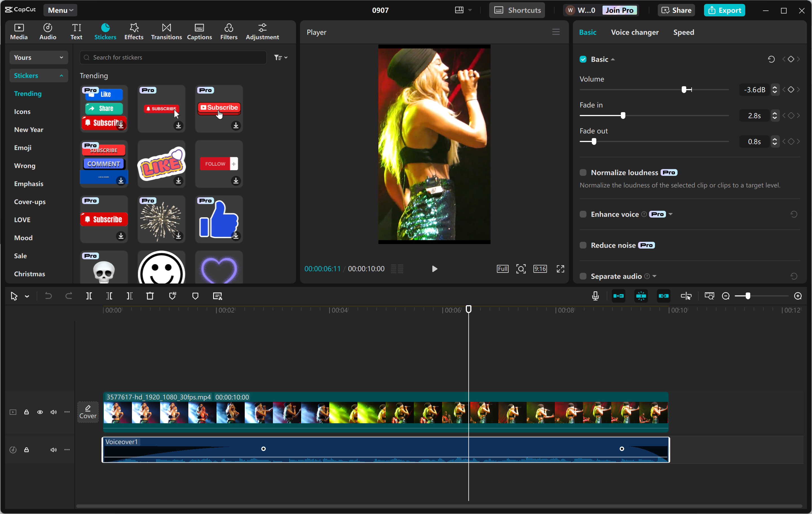Click the Delete (trash) icon in timeline toolbar

pos(150,296)
